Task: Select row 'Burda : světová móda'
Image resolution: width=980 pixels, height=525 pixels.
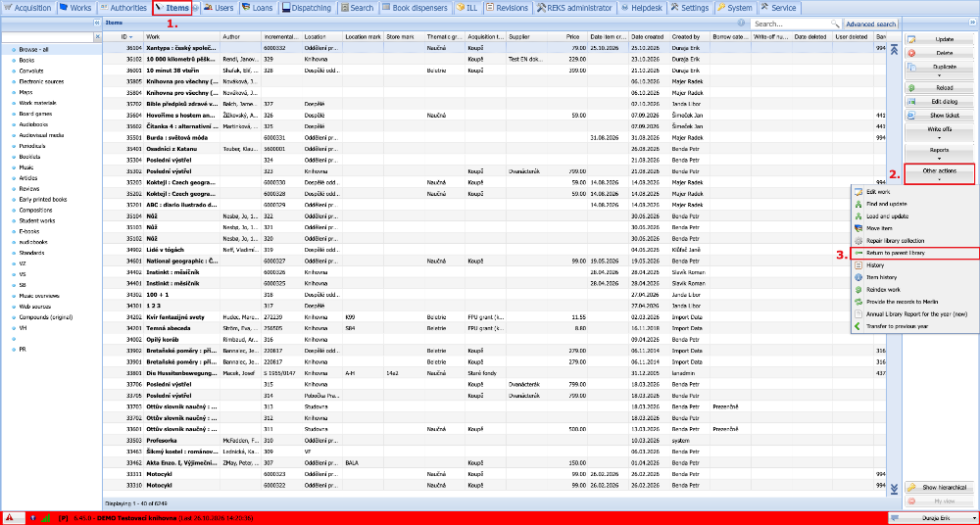Action: 494,137
